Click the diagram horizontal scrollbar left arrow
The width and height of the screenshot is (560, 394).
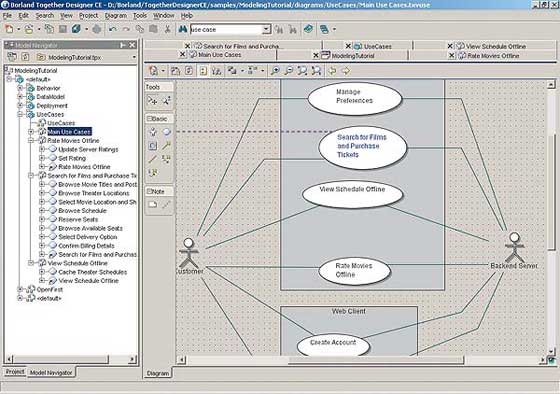tap(181, 359)
